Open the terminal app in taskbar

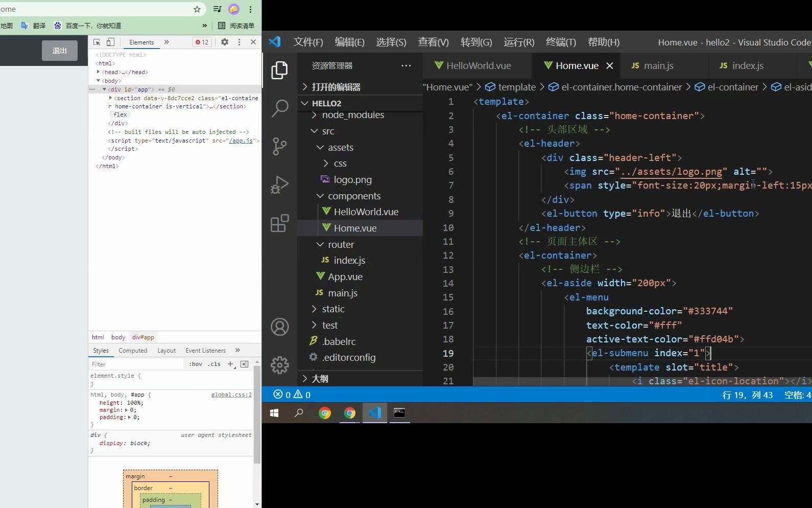coord(399,413)
